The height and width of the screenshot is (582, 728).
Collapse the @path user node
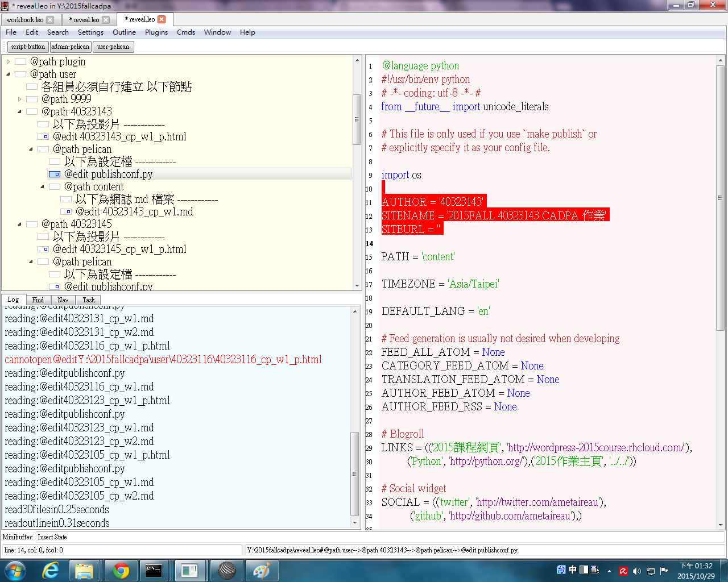[9, 74]
